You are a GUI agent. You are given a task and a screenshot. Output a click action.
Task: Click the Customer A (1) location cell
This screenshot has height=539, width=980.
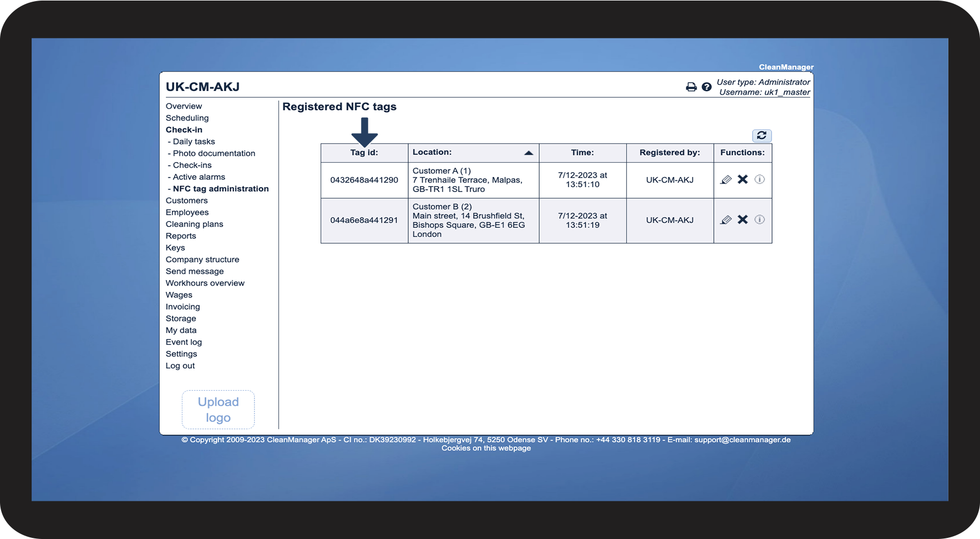pyautogui.click(x=473, y=180)
